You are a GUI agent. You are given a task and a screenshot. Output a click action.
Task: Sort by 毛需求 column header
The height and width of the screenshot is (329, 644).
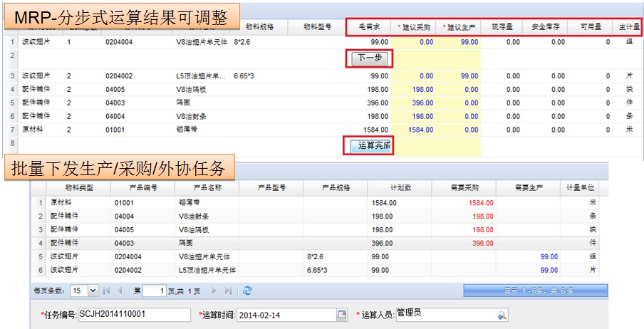tap(369, 27)
